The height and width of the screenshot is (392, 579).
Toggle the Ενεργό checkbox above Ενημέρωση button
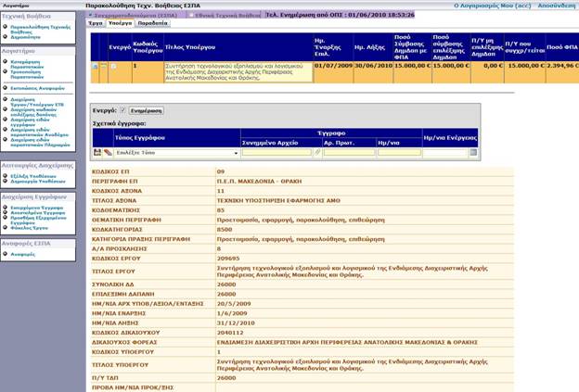[122, 110]
